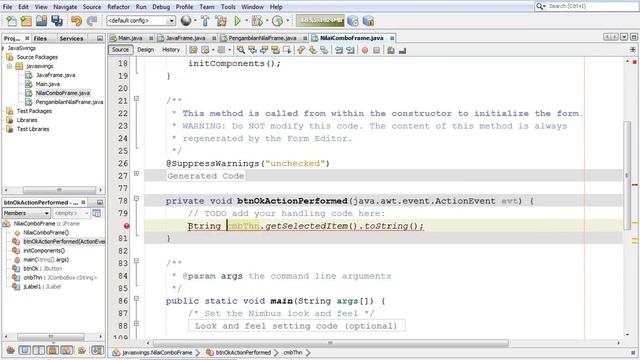Switch to Source view
This screenshot has height=360, width=640.
pyautogui.click(x=120, y=50)
